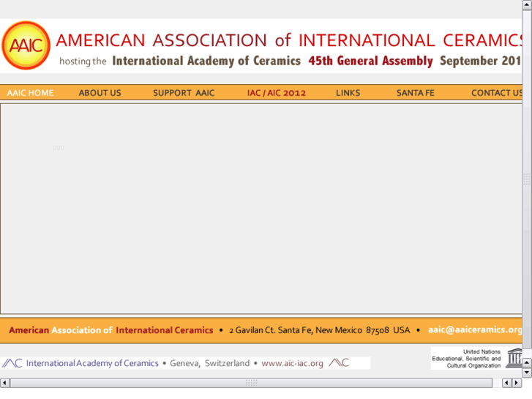The height and width of the screenshot is (399, 532).
Task: Click the vertical scrollbar thumb
Action: (527, 179)
